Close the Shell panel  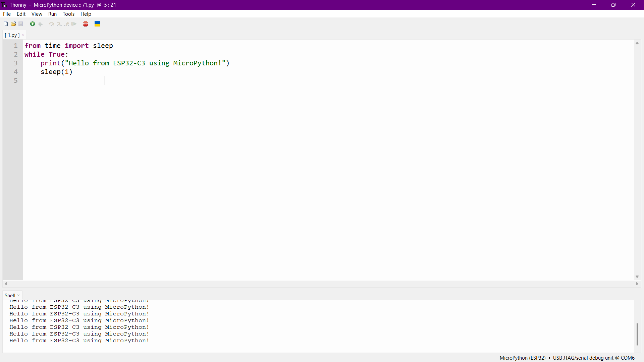19,296
